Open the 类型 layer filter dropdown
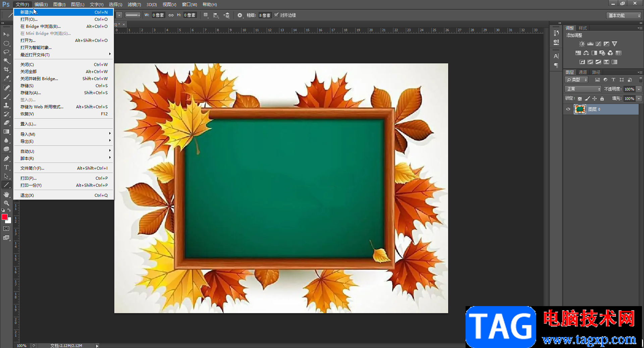 577,80
